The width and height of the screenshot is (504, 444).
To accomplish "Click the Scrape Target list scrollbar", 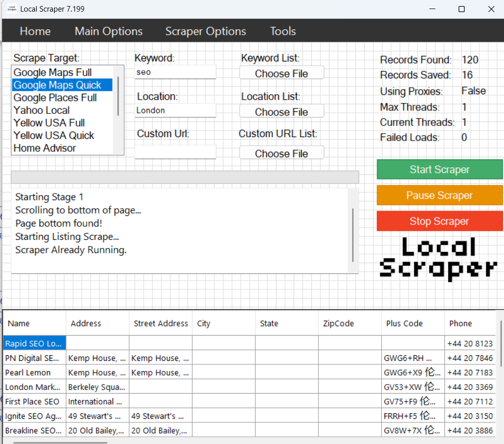I will pyautogui.click(x=118, y=96).
